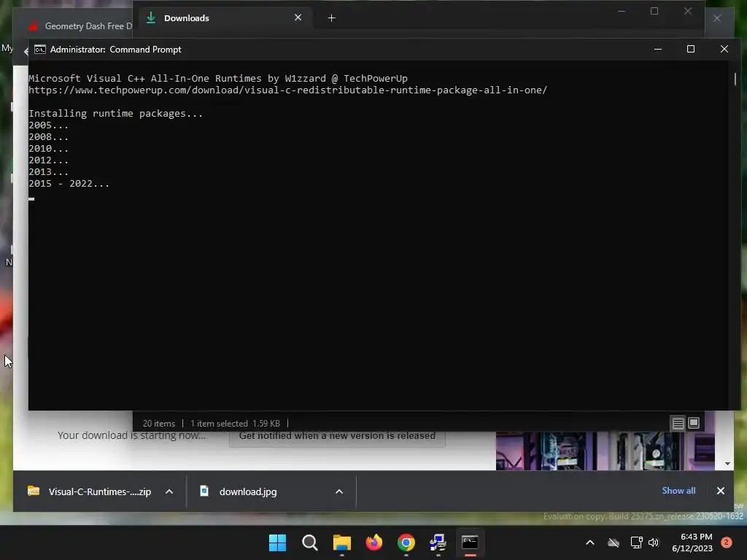Click the "2015 - 2022..." line

pyautogui.click(x=69, y=183)
